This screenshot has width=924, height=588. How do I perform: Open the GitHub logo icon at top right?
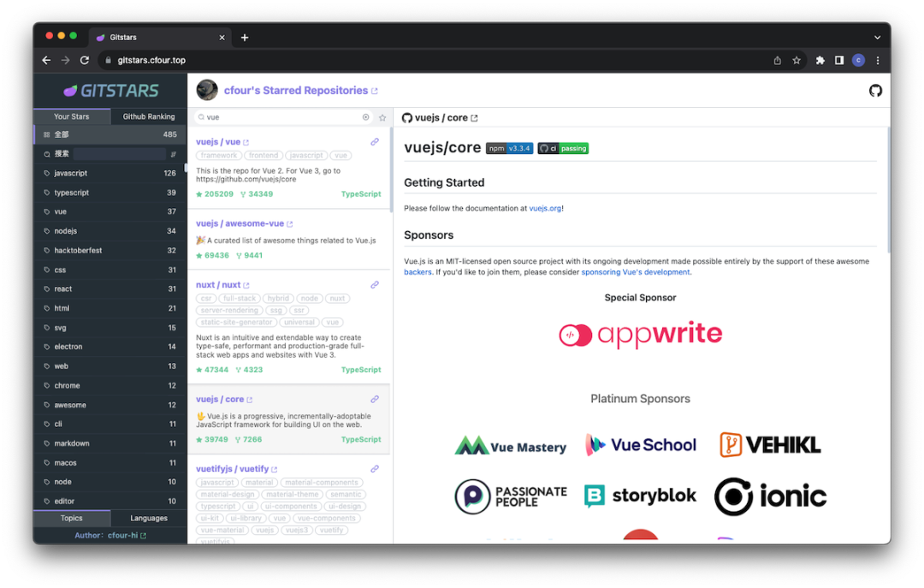point(875,90)
